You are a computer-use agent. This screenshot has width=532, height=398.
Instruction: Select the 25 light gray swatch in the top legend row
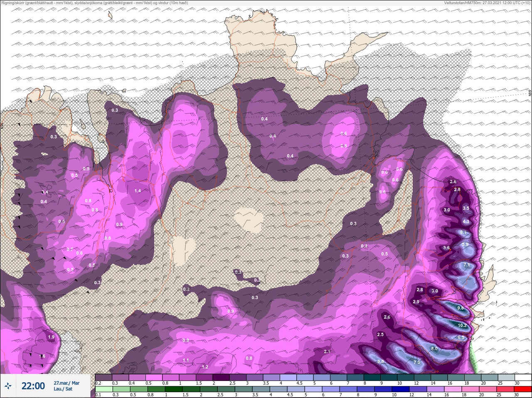point(506,377)
